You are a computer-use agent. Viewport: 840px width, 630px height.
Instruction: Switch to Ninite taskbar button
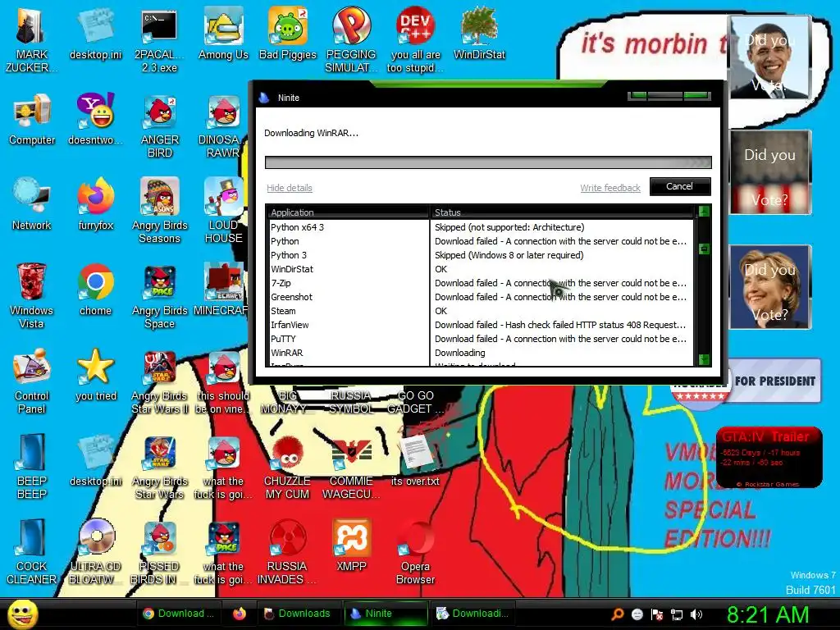(386, 614)
